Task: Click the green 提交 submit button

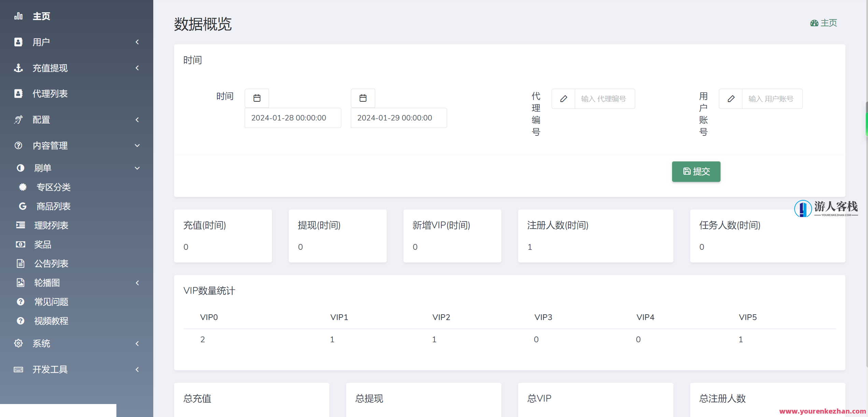Action: click(696, 172)
